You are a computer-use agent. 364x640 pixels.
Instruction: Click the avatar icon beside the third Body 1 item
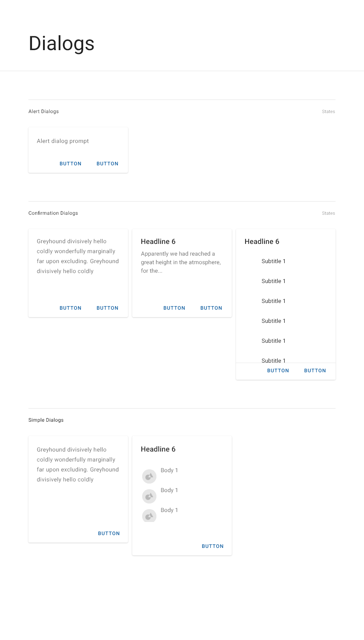coord(149,516)
